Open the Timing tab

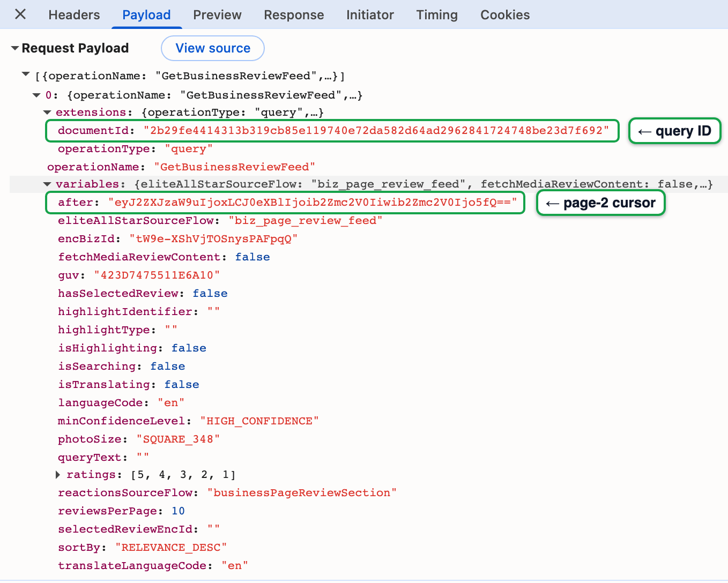pyautogui.click(x=437, y=15)
